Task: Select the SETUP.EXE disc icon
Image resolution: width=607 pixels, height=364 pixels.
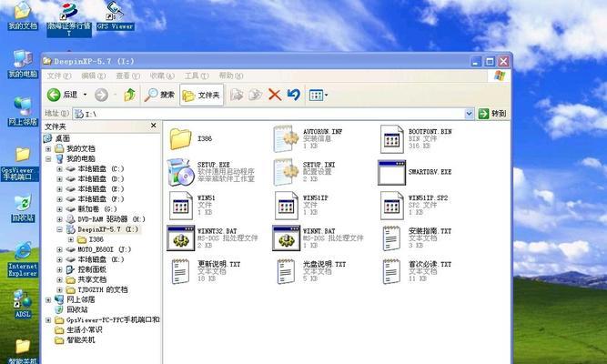Action: 180,172
